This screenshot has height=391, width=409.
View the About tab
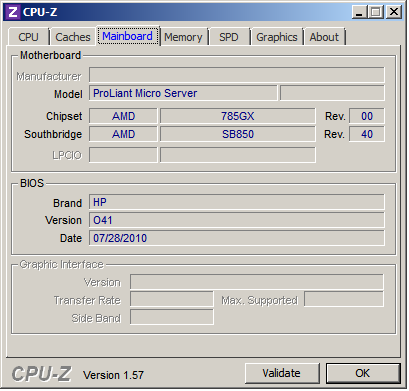[324, 37]
